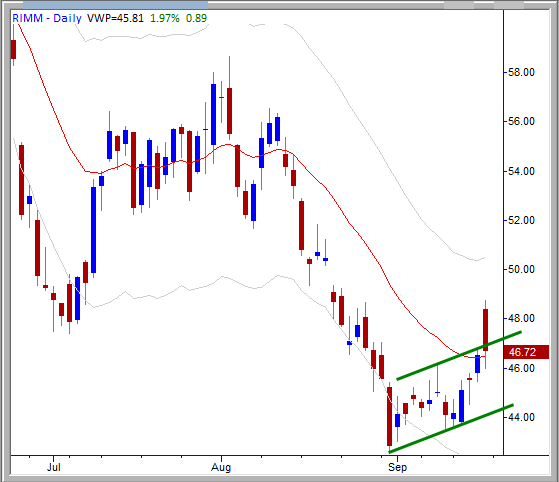Click the 0.89 net change value
Screen dimensions: 559x482
click(x=196, y=18)
